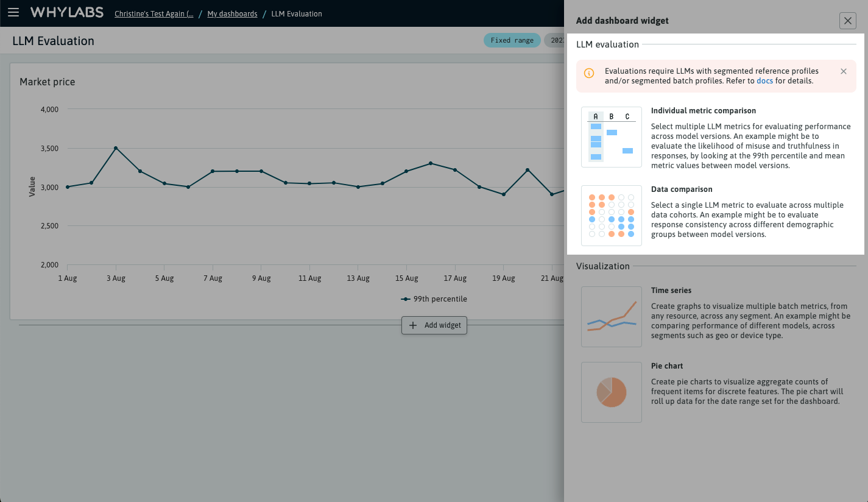Open the Christine's Test Again project breadcrumb

pyautogui.click(x=153, y=13)
